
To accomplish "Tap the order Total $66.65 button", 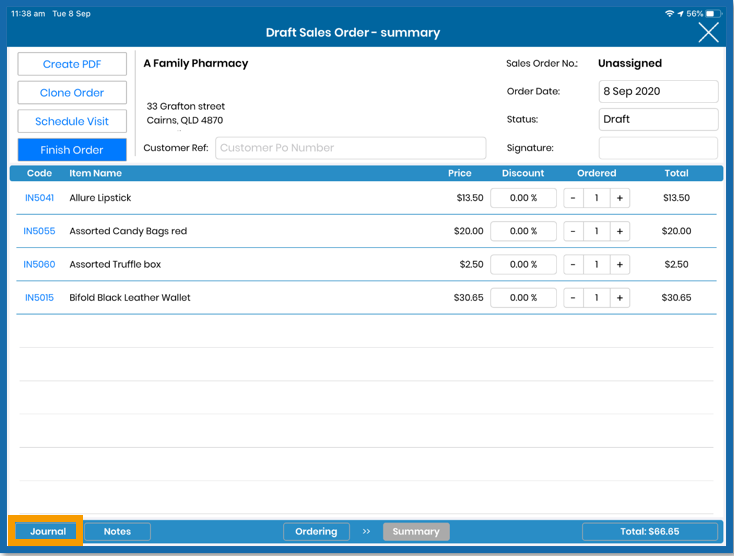I will (x=650, y=531).
